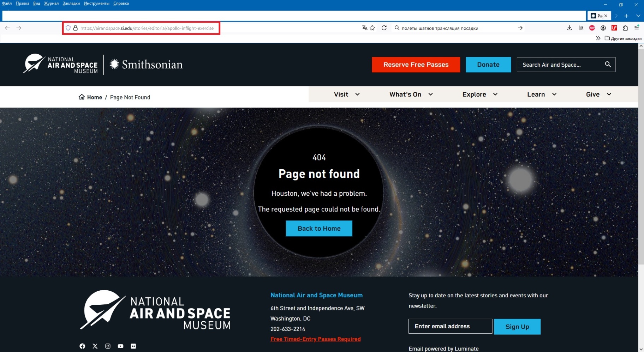Click the browser address bar URL

[x=147, y=28]
